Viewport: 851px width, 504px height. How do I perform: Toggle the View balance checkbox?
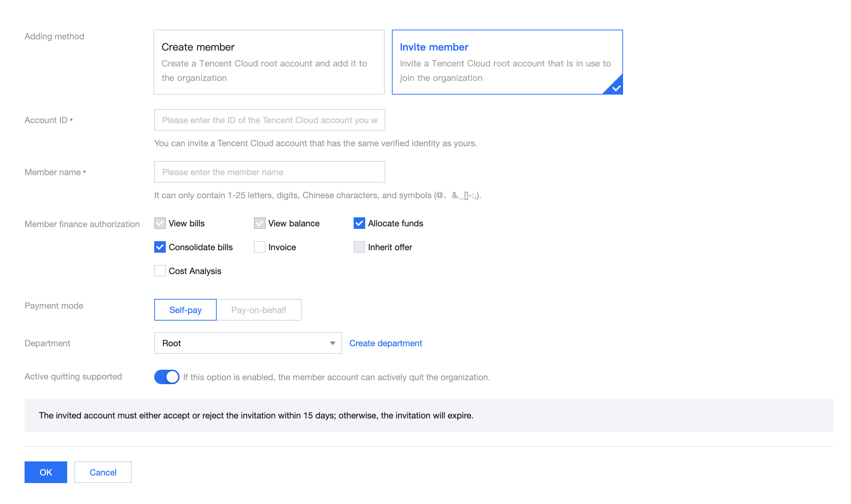[x=260, y=223]
